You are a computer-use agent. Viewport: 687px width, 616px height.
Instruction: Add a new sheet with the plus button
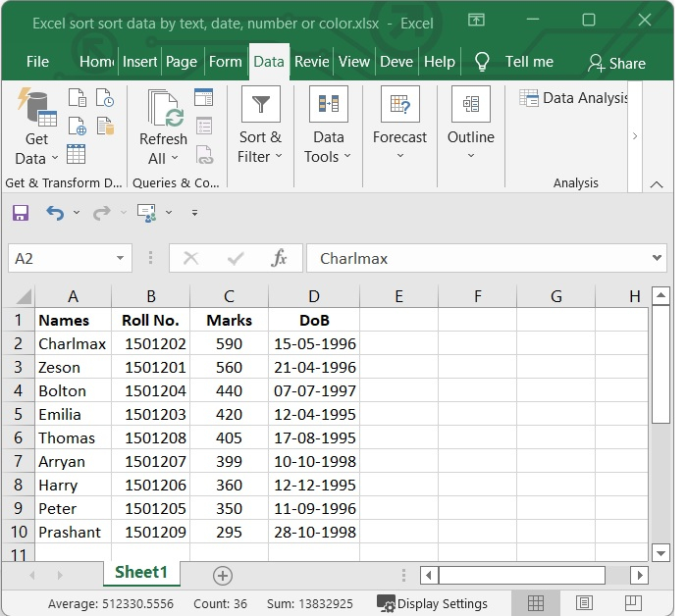click(x=223, y=575)
